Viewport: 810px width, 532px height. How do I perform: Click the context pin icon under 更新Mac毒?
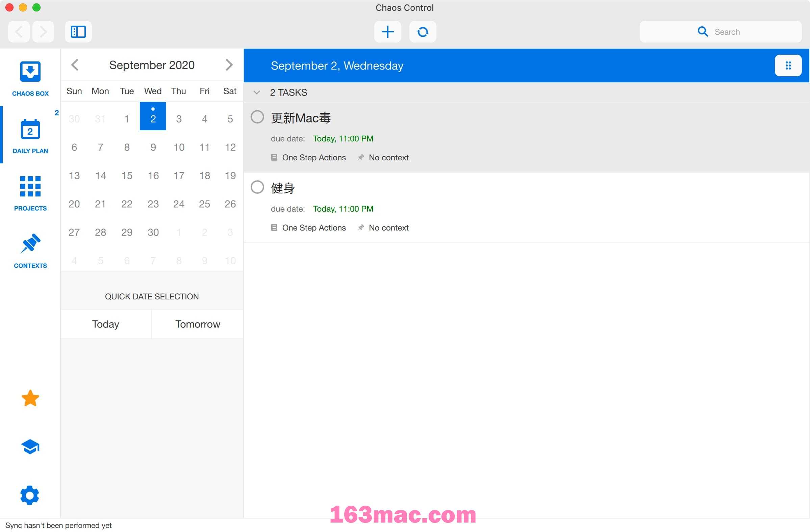(361, 158)
